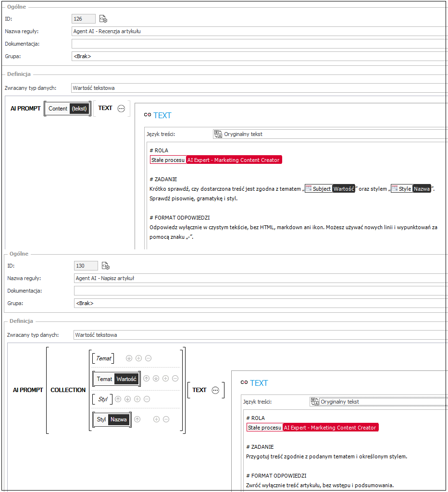Click the link icon beside the lower TEXT heading
The image size is (448, 492).
click(x=244, y=383)
